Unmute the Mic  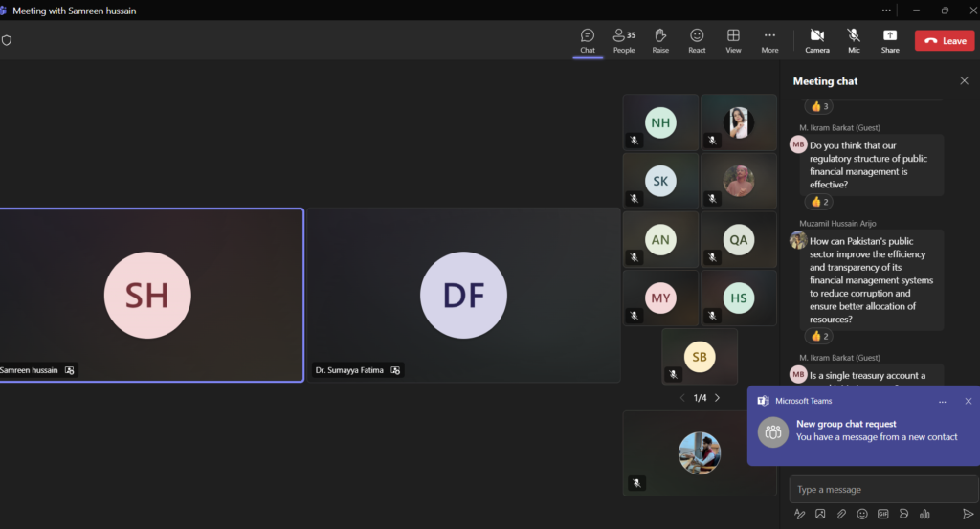point(853,41)
